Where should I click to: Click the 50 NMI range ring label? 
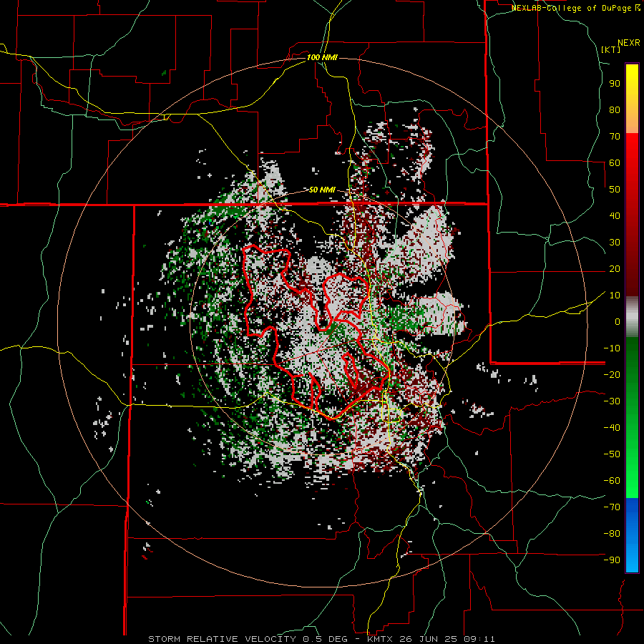click(322, 190)
